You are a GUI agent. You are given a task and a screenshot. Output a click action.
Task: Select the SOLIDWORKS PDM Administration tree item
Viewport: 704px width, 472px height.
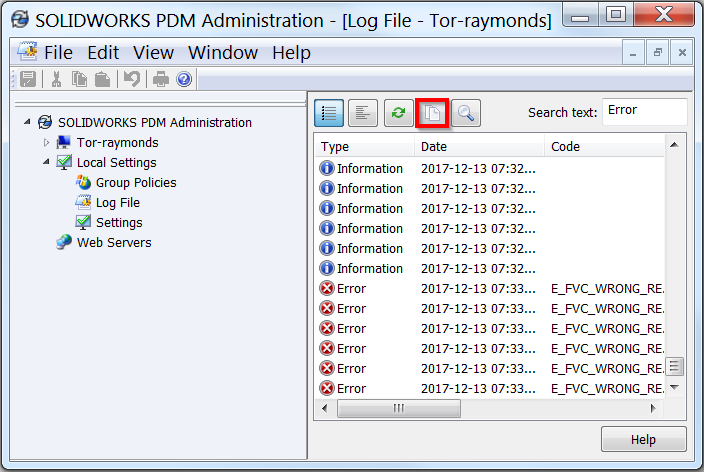tap(155, 123)
